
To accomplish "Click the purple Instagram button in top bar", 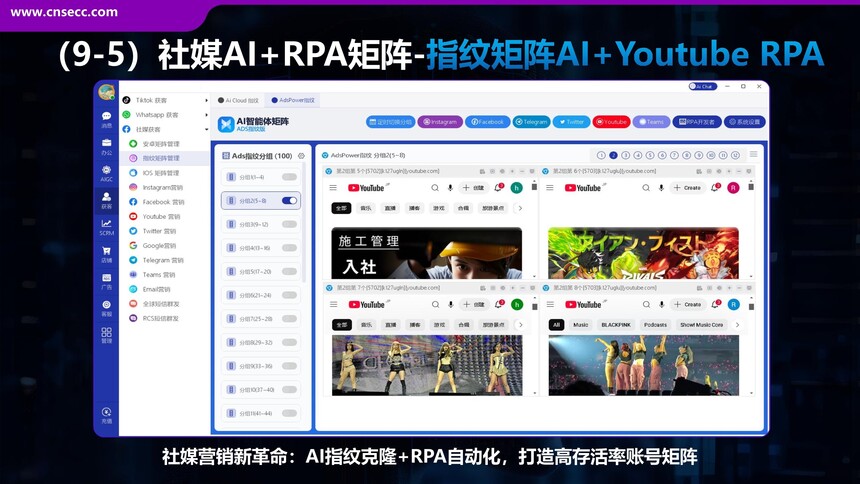I will tap(440, 122).
